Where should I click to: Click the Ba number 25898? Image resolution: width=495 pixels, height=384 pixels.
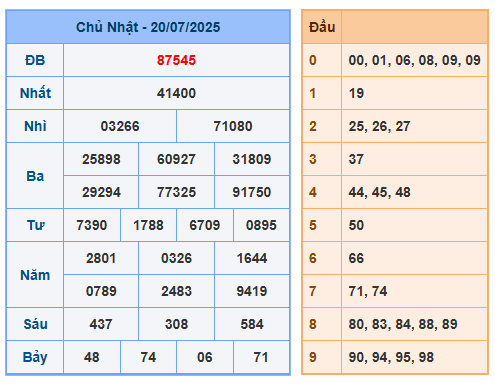pyautogui.click(x=101, y=159)
